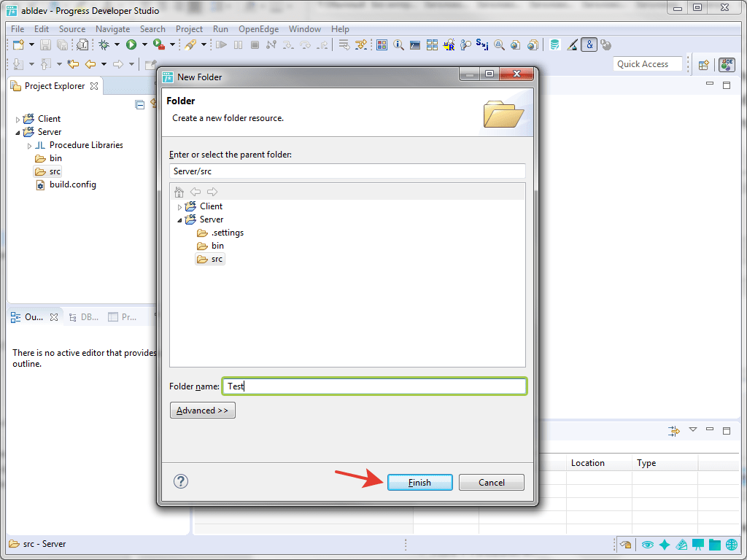Click the debug Terminate stop icon
747x560 pixels.
255,45
